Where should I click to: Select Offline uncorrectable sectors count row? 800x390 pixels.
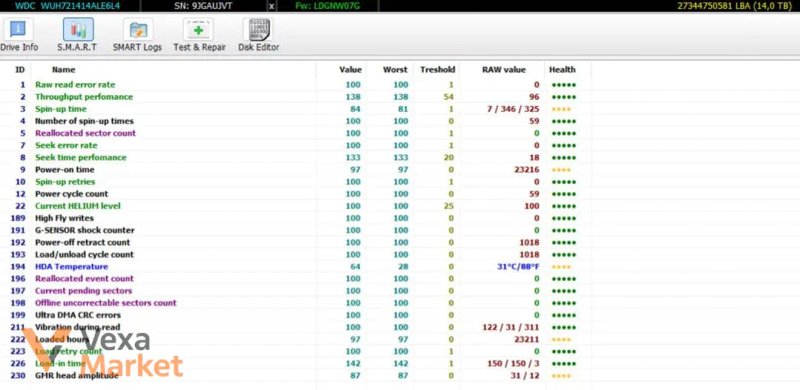(106, 303)
